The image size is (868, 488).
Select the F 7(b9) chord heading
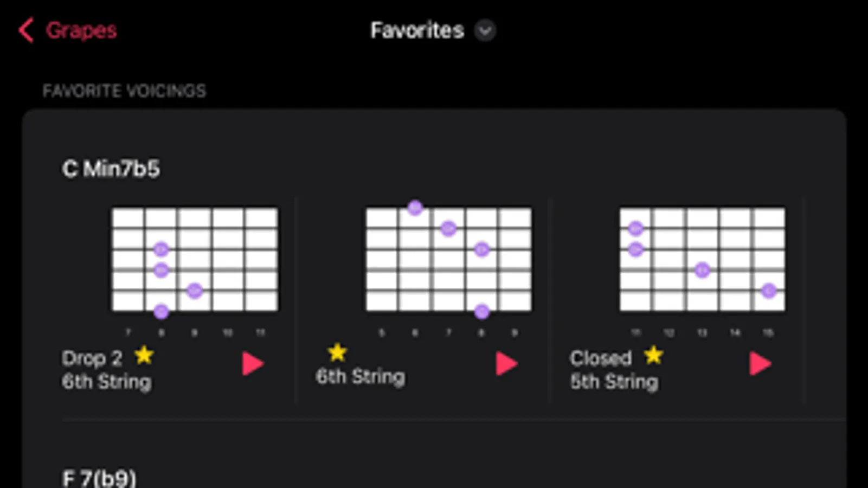[99, 478]
